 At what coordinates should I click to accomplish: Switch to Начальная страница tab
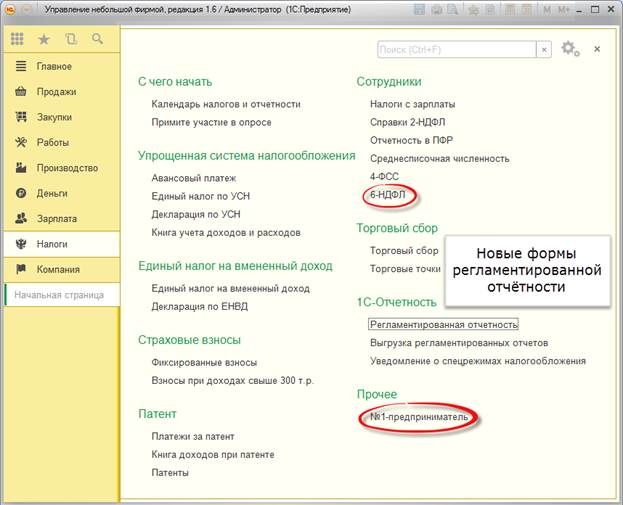[62, 295]
